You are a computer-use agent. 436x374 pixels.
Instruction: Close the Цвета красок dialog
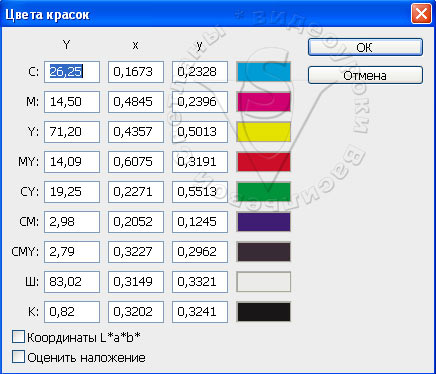421,14
